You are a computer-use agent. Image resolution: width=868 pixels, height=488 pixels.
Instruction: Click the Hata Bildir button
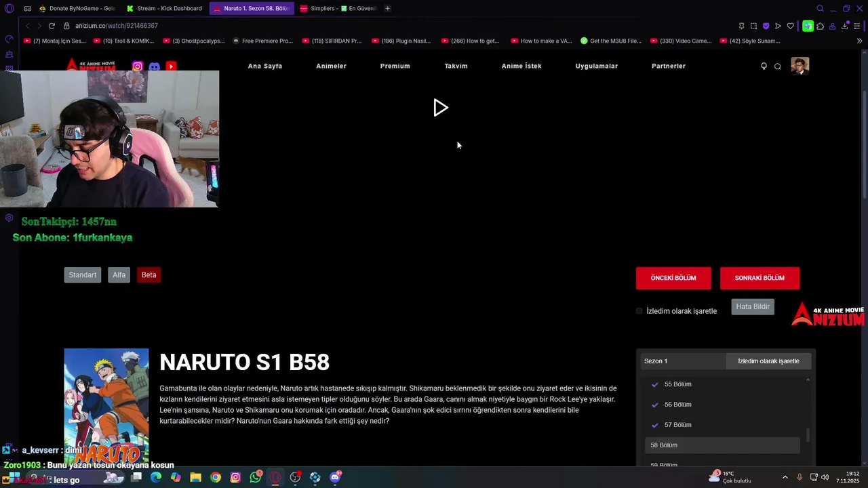[x=753, y=306]
